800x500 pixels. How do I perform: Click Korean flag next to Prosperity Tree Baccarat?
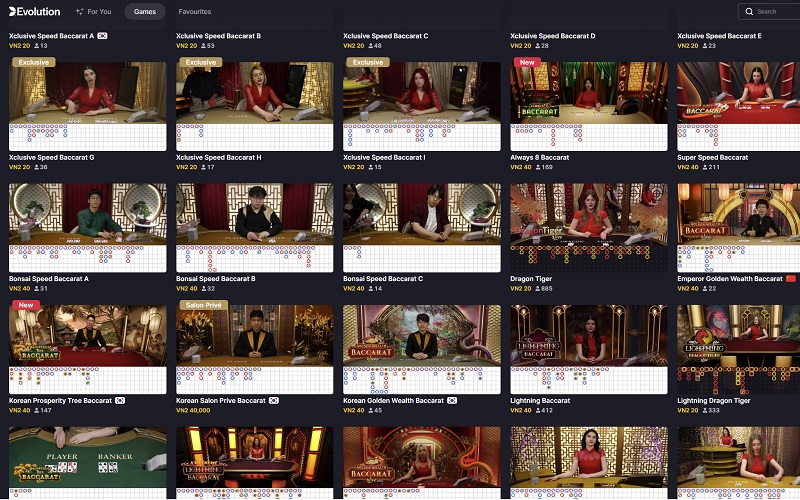click(120, 401)
